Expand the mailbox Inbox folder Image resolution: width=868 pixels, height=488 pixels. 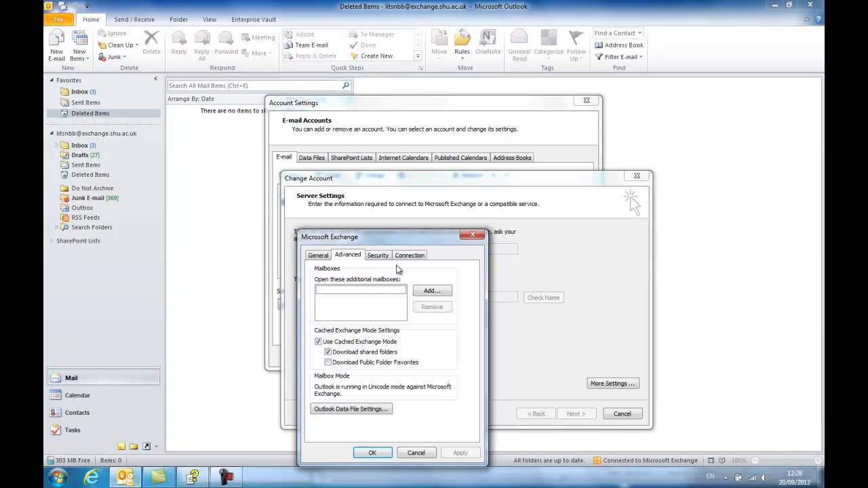point(56,145)
